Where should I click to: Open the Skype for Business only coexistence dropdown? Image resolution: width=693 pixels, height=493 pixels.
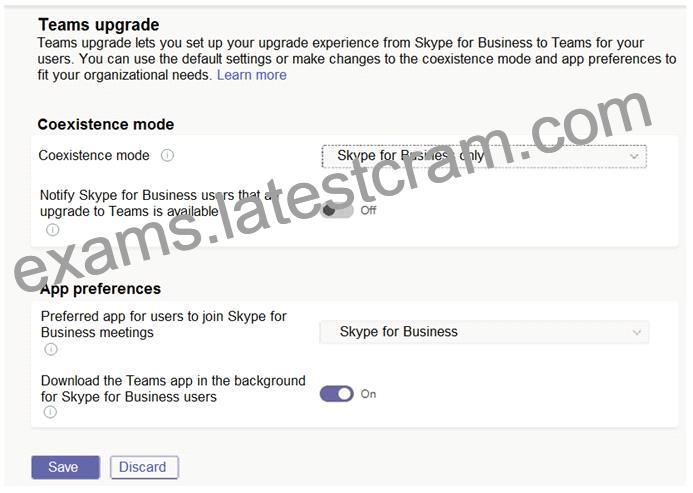pos(484,156)
